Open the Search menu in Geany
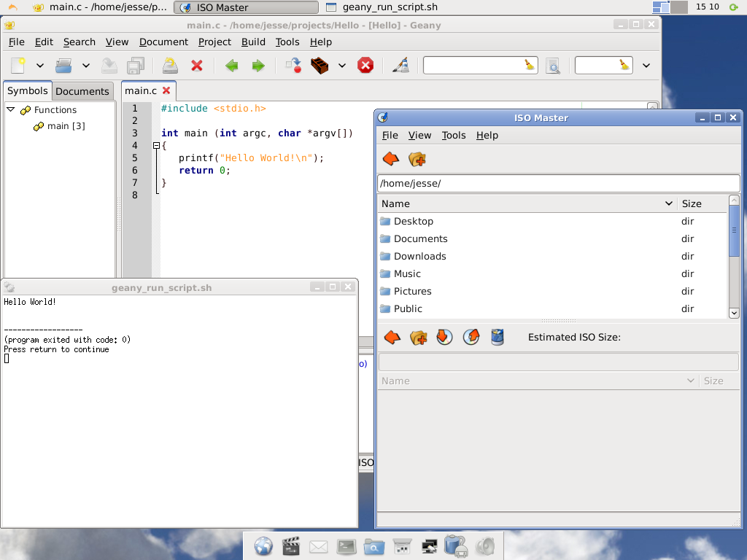The image size is (747, 560). tap(79, 42)
